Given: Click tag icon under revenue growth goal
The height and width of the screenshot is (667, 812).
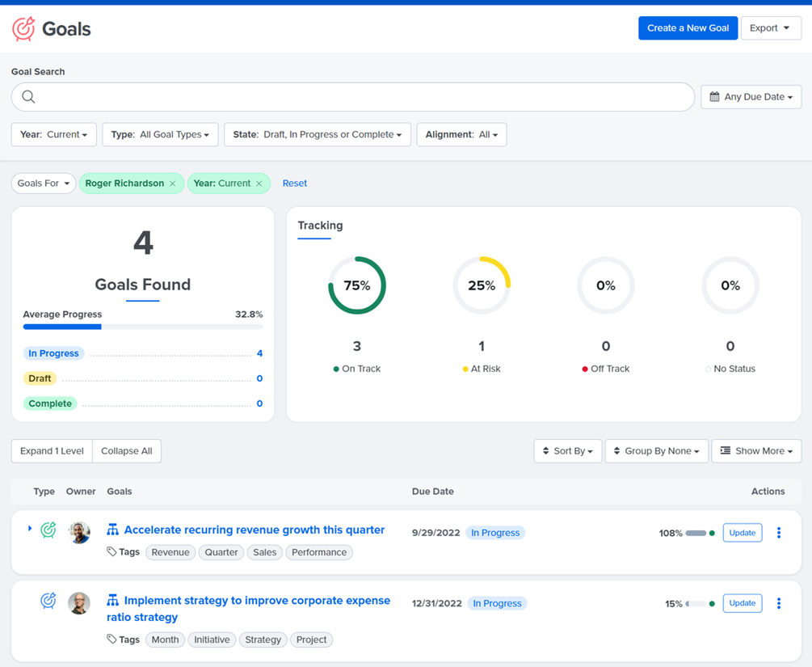Looking at the screenshot, I should pyautogui.click(x=111, y=551).
